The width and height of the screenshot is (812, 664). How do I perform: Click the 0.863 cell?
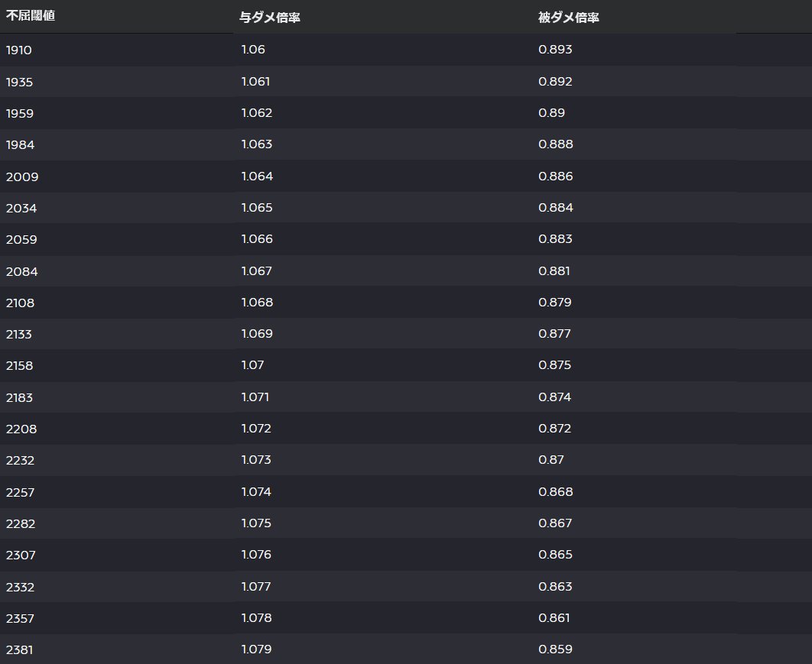click(x=555, y=586)
